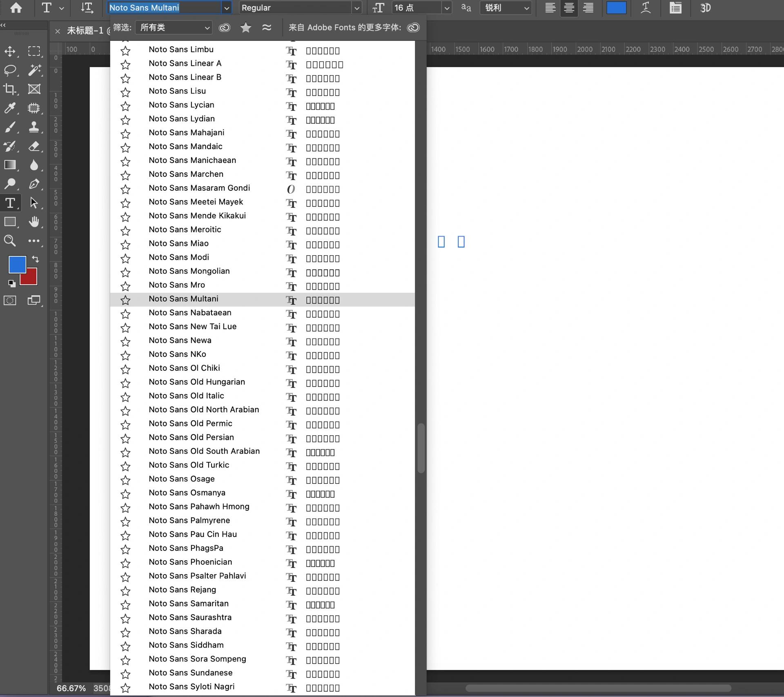This screenshot has height=697, width=784.
Task: Select the Zoom tool
Action: [10, 240]
